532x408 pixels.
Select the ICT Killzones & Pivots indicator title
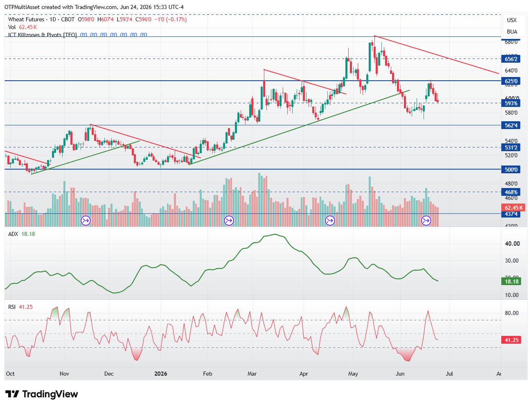point(43,35)
